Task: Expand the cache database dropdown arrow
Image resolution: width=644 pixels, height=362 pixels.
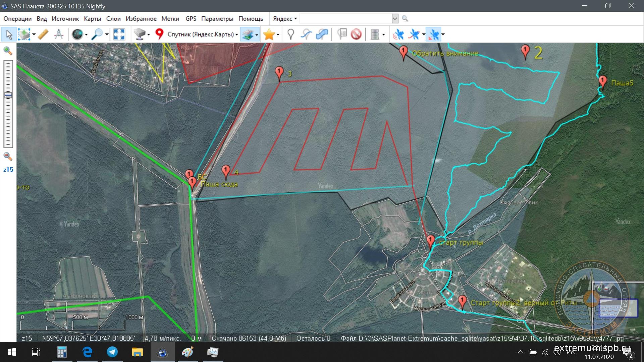Action: coord(383,35)
